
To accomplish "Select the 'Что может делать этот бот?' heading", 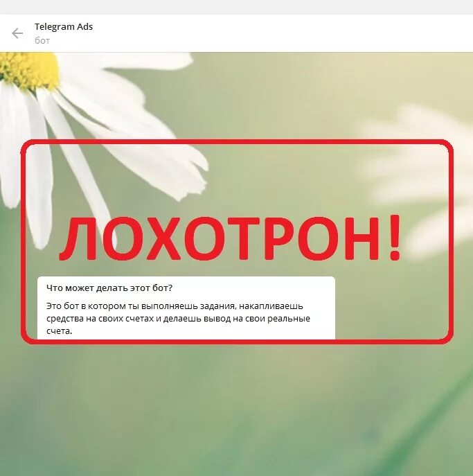I will [109, 288].
